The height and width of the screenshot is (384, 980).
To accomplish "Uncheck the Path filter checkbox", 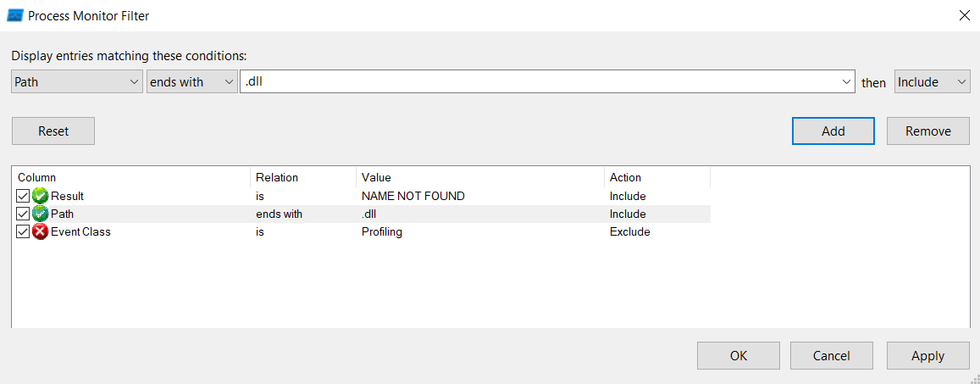I will [x=23, y=214].
